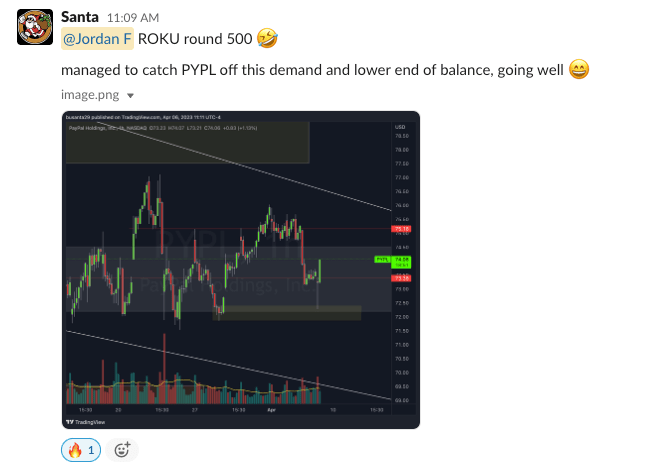The image size is (661, 467).
Task: Click the rolling-on-floor laughing emoji
Action: (267, 40)
